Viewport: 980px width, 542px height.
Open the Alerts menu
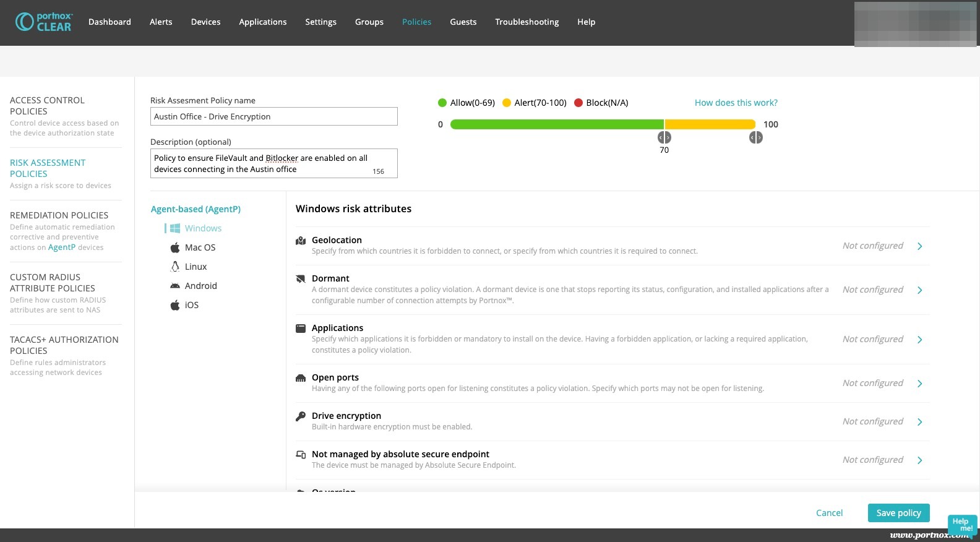coord(161,22)
